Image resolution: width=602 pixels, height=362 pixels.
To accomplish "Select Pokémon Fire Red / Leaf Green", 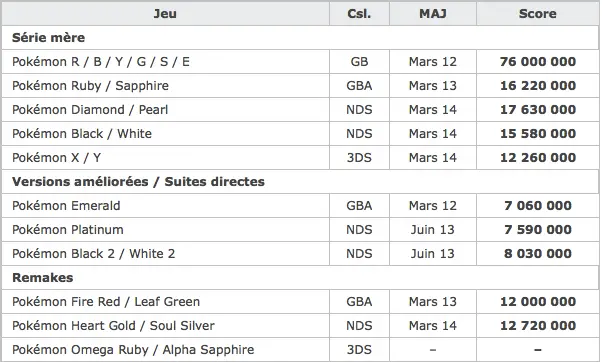I will point(106,302).
